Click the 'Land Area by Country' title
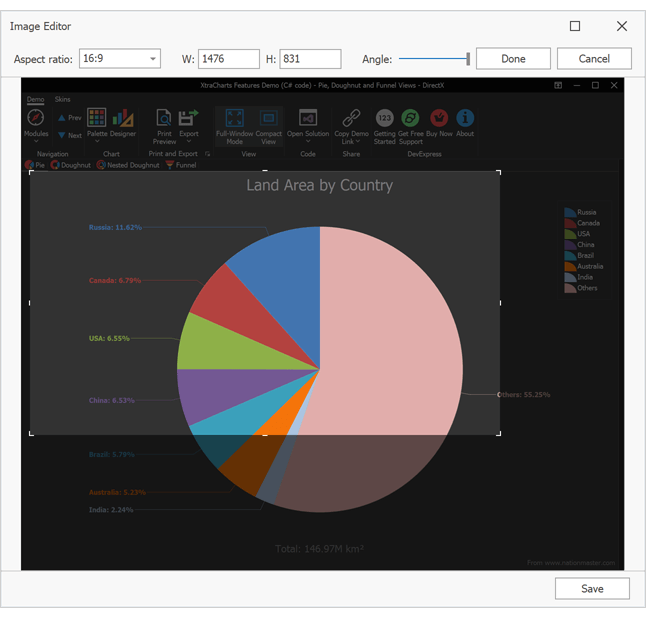The width and height of the screenshot is (646, 618). [320, 185]
